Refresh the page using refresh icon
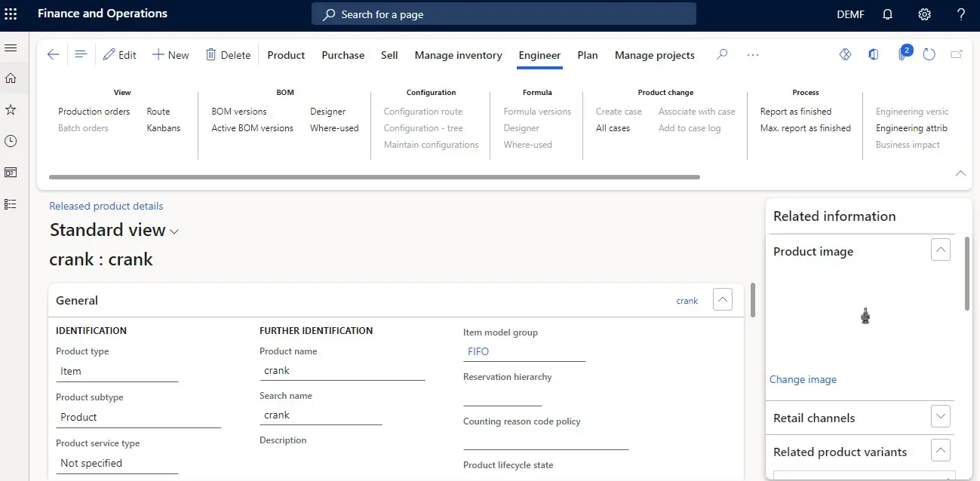This screenshot has width=980, height=481. [x=929, y=55]
